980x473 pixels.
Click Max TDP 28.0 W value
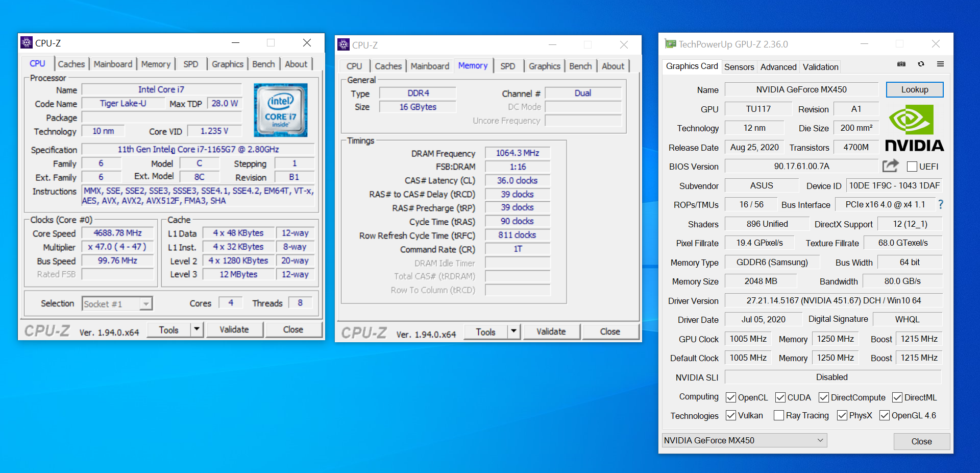tap(225, 103)
